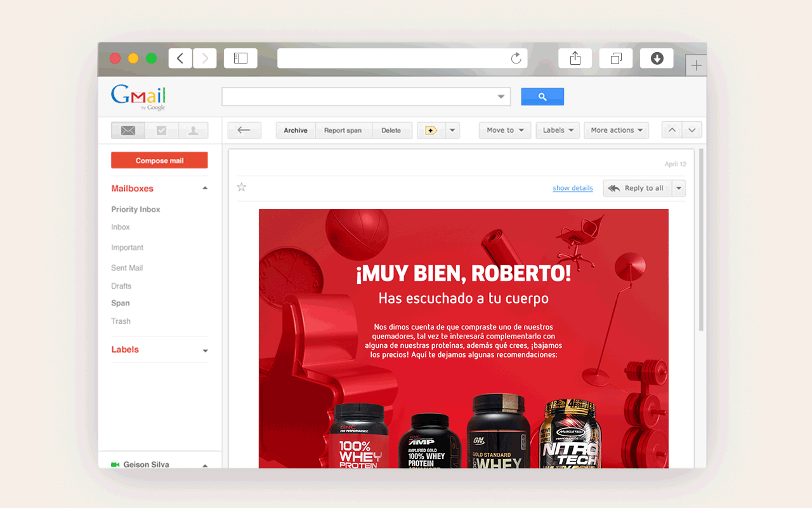Open the Span folder
Image resolution: width=812 pixels, height=508 pixels.
point(121,304)
